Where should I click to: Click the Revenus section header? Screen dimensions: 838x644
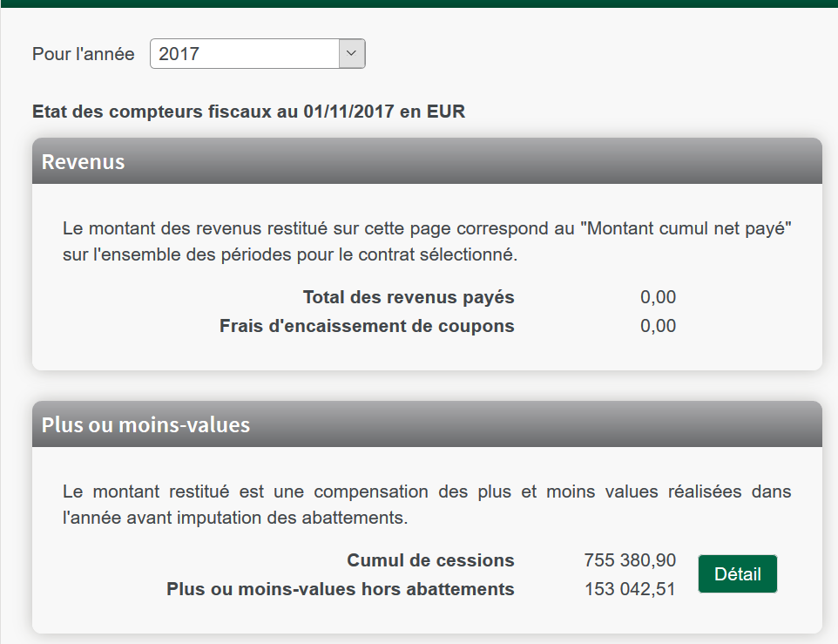pos(427,161)
